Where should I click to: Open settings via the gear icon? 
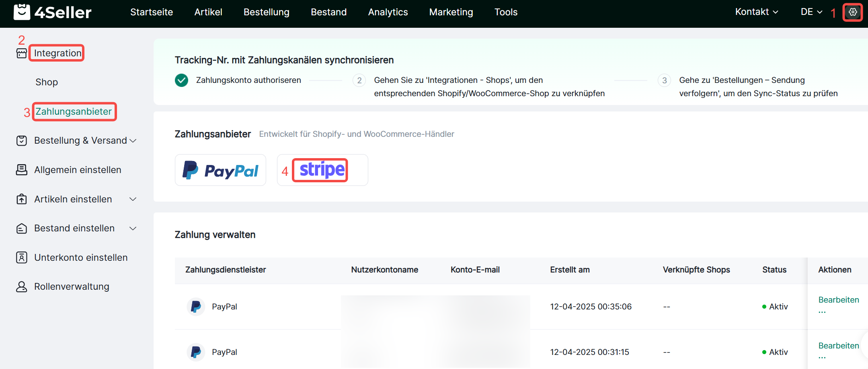tap(852, 12)
